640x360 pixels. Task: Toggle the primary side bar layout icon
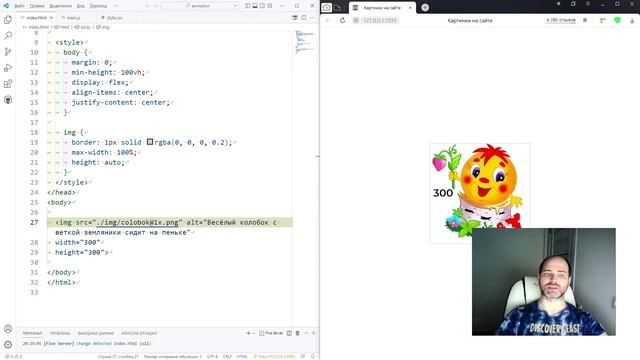coord(247,6)
